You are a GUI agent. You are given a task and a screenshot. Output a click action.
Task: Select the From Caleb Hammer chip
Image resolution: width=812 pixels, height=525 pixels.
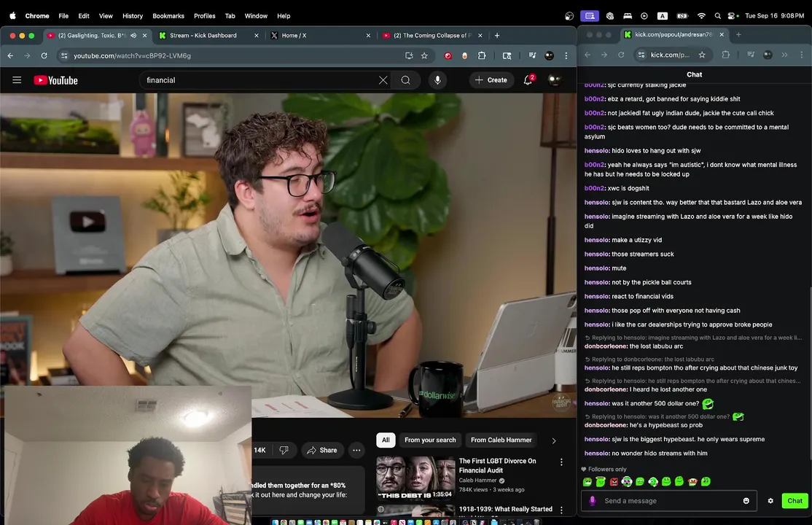[x=501, y=440]
